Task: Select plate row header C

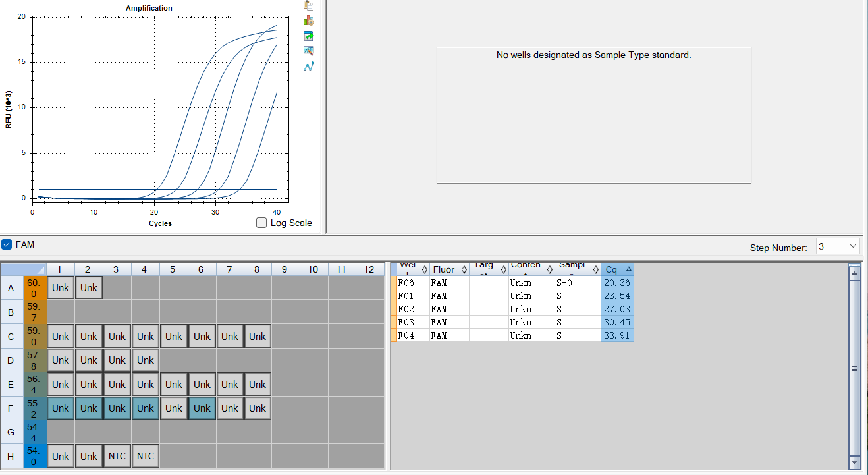Action: point(11,336)
